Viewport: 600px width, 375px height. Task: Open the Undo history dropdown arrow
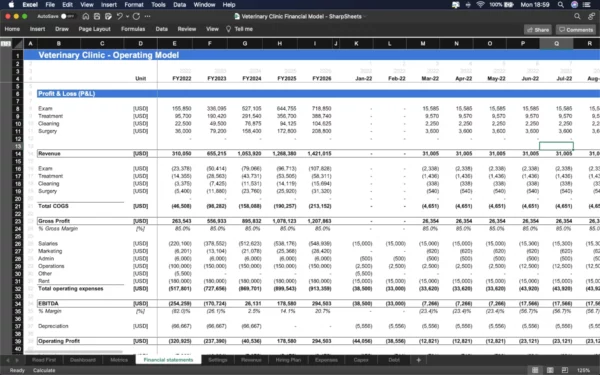[127, 16]
